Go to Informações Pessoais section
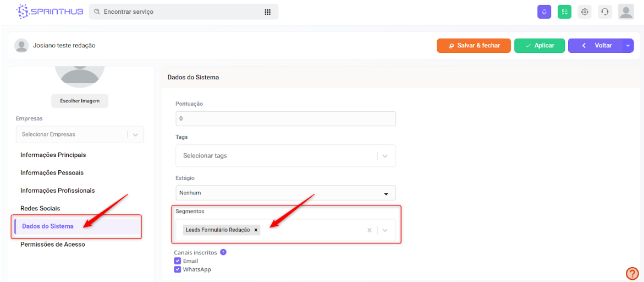Image resolution: width=644 pixels, height=282 pixels. pos(52,172)
